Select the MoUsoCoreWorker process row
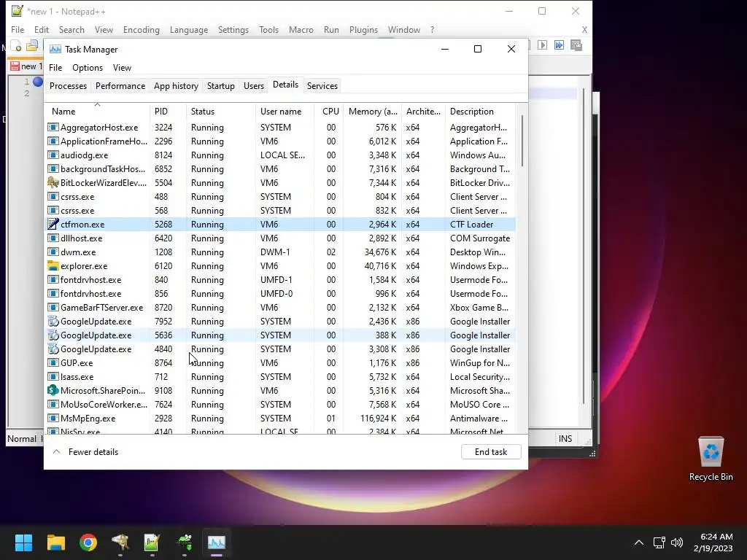 click(281, 404)
